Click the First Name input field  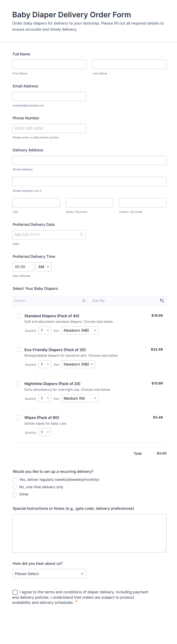pos(49,64)
